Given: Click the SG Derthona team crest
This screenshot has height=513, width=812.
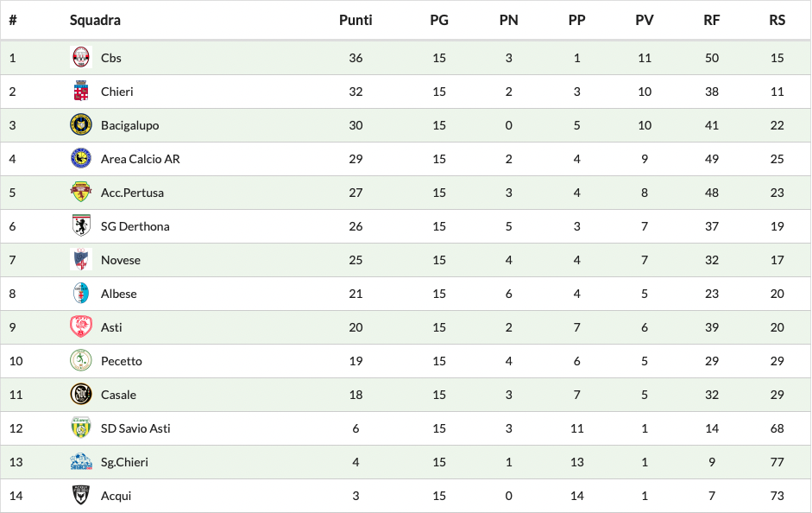Looking at the screenshot, I should click(x=81, y=226).
